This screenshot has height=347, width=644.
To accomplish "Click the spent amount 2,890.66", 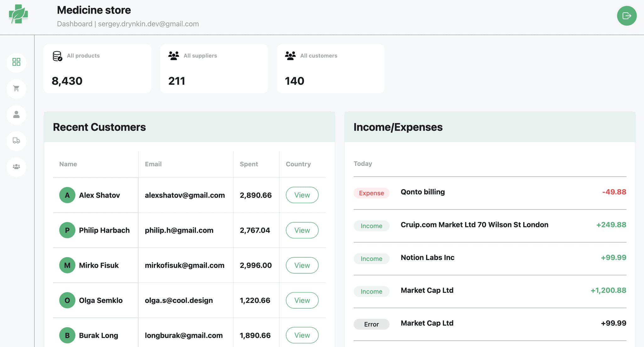I will click(256, 195).
